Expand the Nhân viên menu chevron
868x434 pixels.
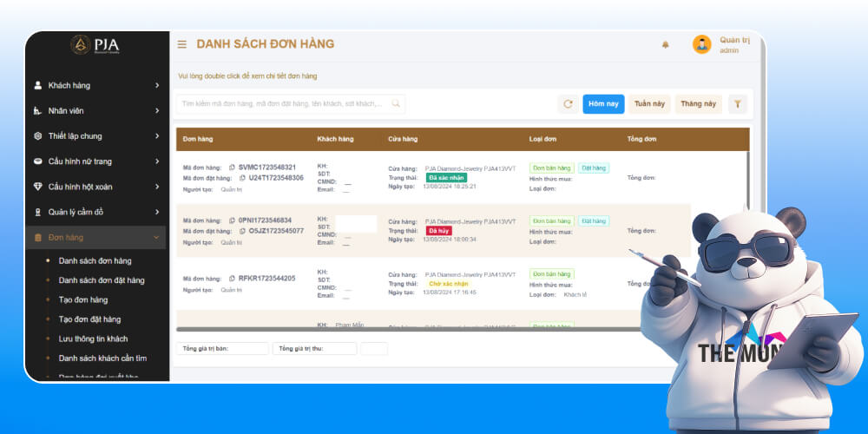[157, 111]
